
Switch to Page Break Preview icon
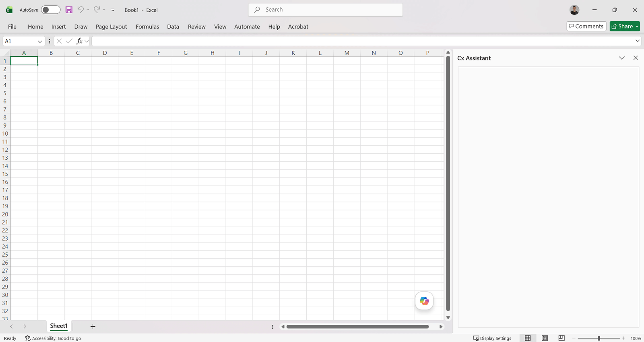561,338
